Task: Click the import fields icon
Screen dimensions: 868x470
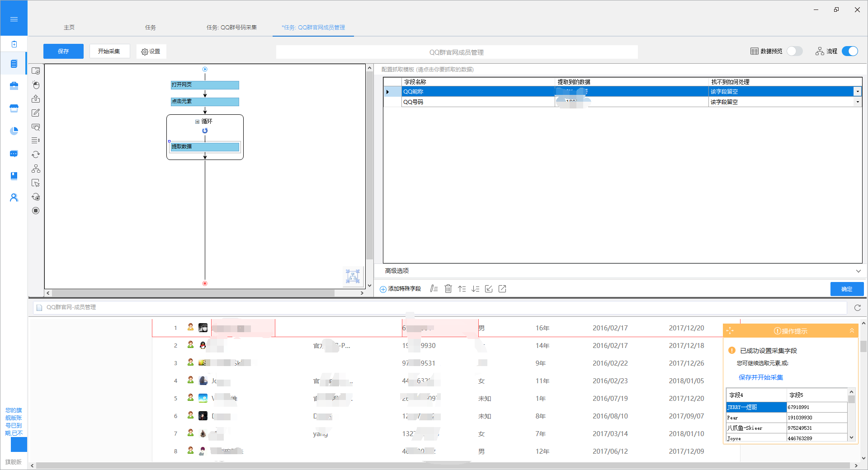Action: pyautogui.click(x=489, y=289)
